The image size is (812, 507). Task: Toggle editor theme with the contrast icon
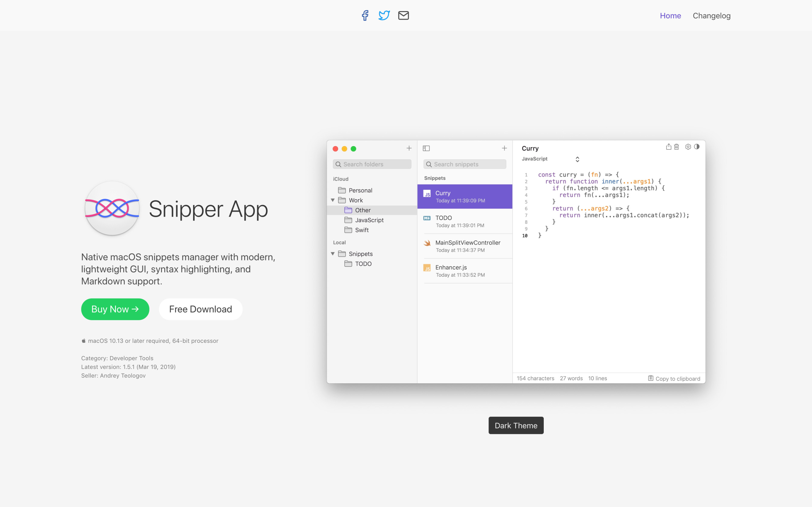pos(697,147)
